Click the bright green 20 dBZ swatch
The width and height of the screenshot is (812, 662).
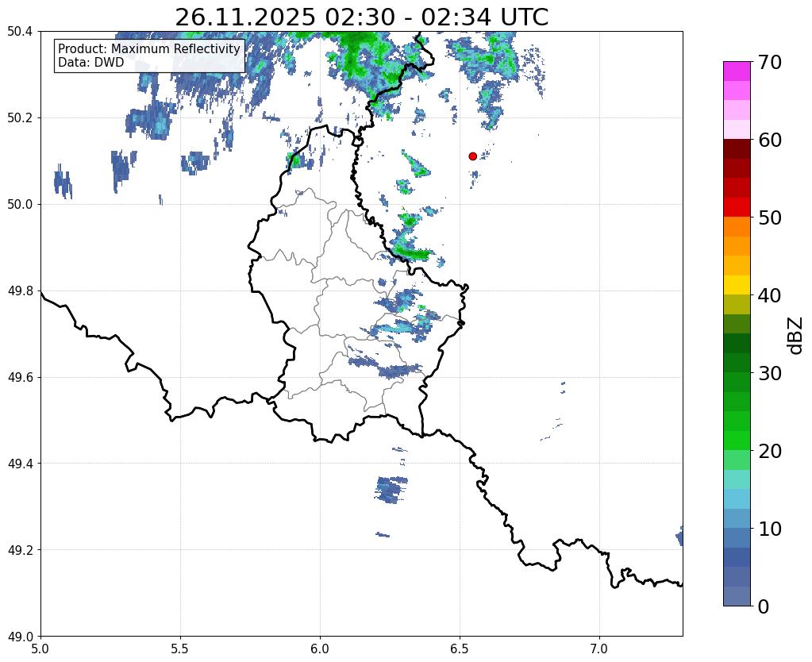coord(737,441)
